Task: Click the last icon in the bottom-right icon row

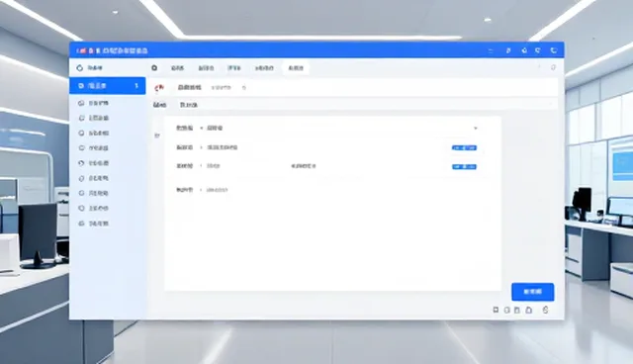Action: click(x=545, y=310)
